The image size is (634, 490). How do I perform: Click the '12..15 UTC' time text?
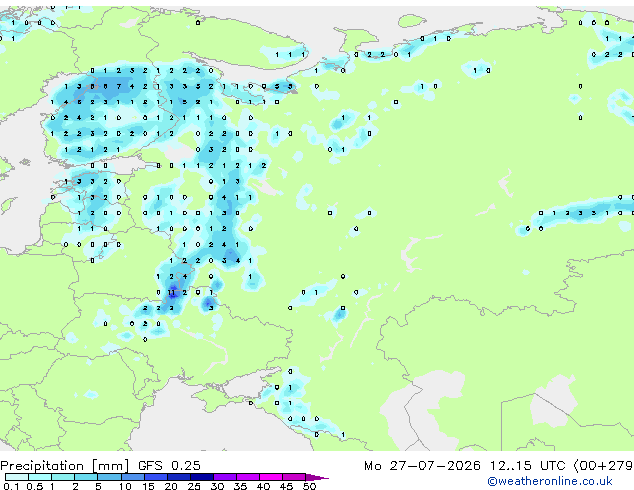[527, 466]
